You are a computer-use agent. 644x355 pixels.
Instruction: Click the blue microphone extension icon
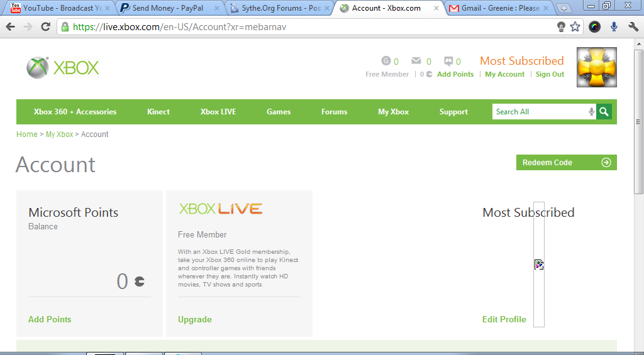click(614, 27)
